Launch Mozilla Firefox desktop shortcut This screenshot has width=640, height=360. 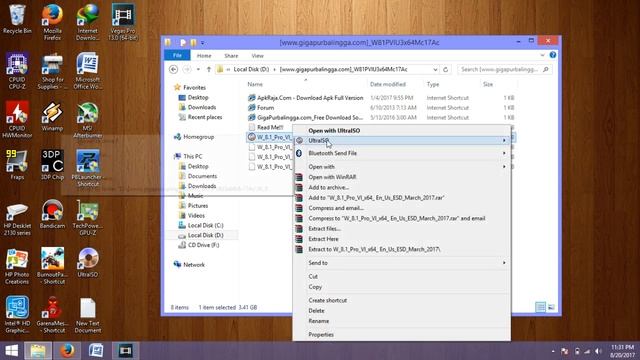(52, 22)
